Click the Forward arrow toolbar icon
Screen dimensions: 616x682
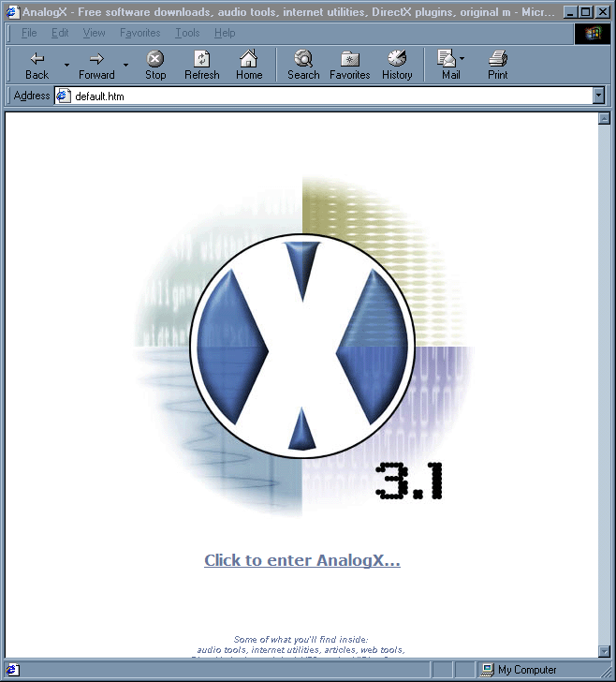click(x=95, y=59)
